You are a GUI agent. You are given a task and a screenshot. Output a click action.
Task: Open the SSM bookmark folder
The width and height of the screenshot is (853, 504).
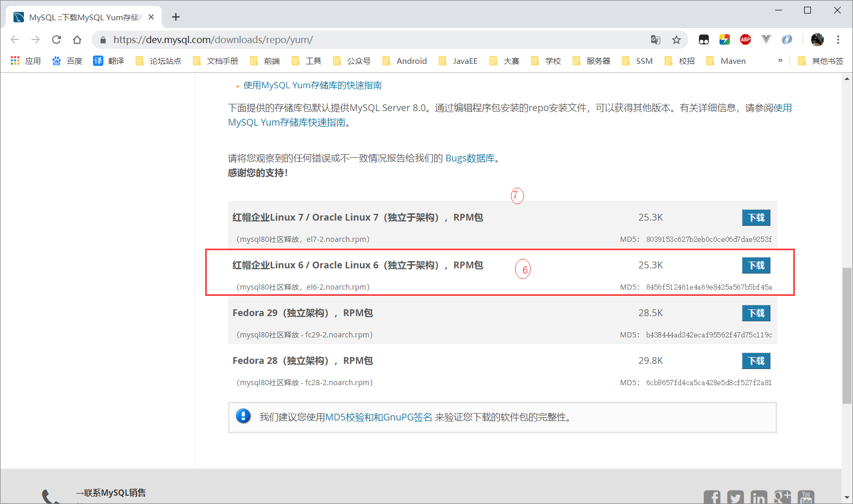tap(637, 61)
